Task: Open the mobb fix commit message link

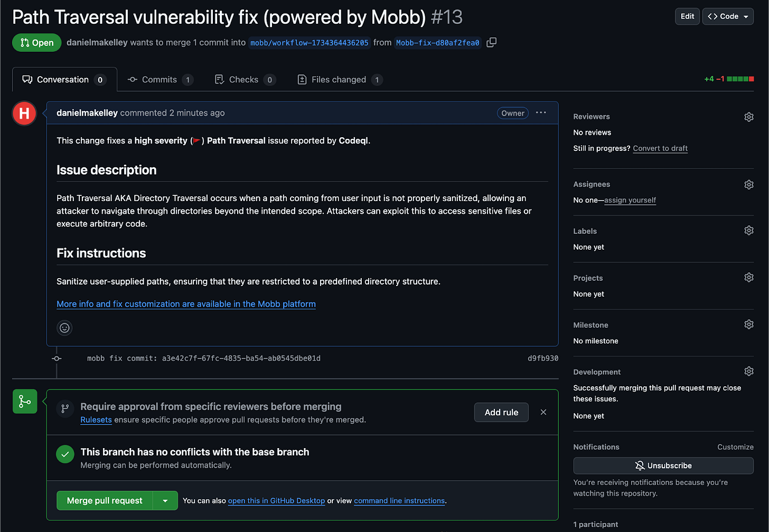Action: tap(204, 358)
